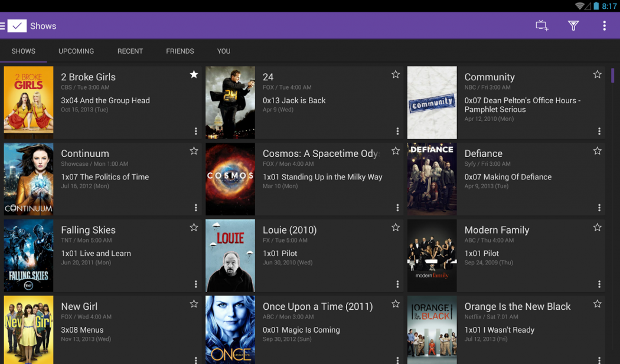Open overflow options for Defiance

(599, 208)
